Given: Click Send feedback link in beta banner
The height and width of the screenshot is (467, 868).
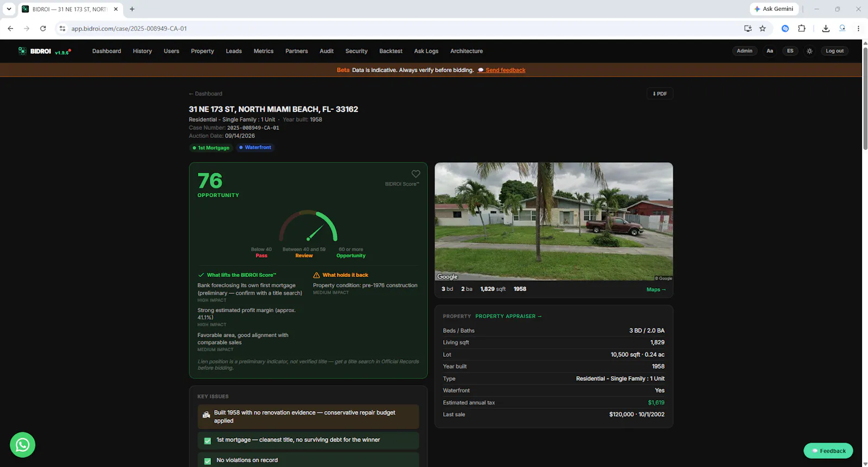Looking at the screenshot, I should click(x=502, y=70).
